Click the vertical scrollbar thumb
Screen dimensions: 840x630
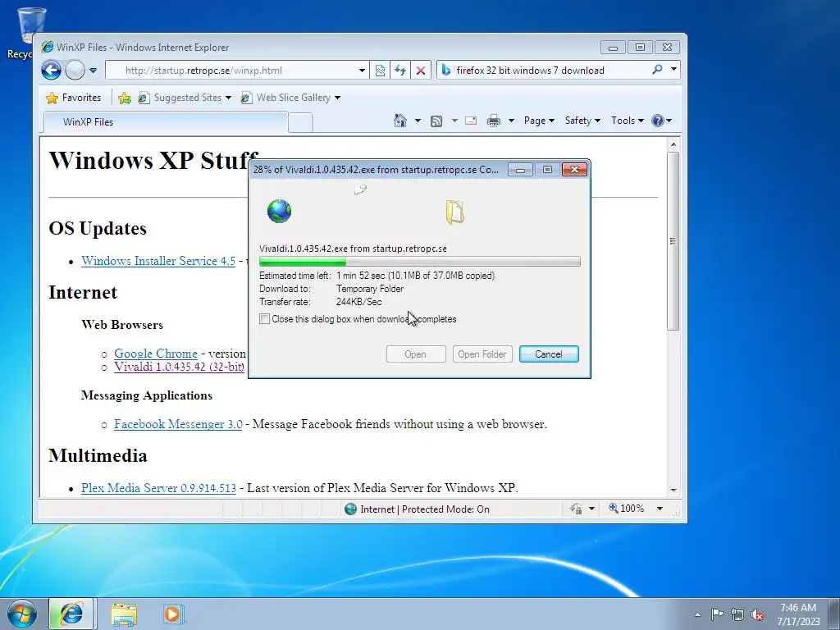[x=673, y=241]
